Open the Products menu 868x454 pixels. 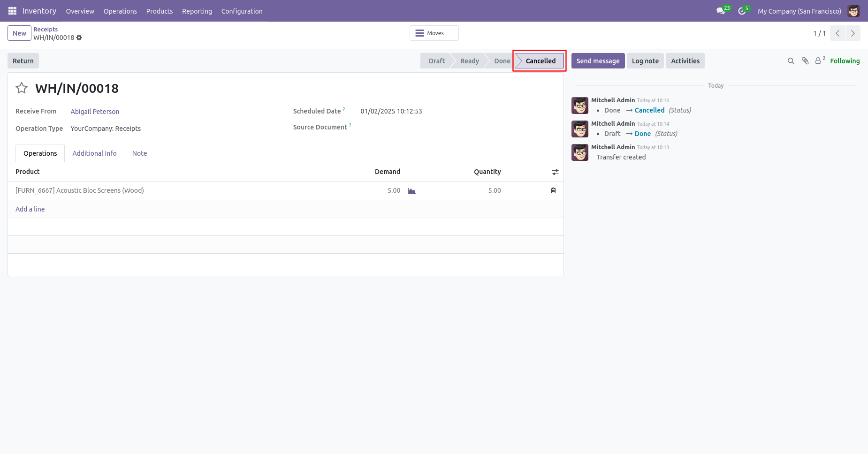[x=160, y=11]
